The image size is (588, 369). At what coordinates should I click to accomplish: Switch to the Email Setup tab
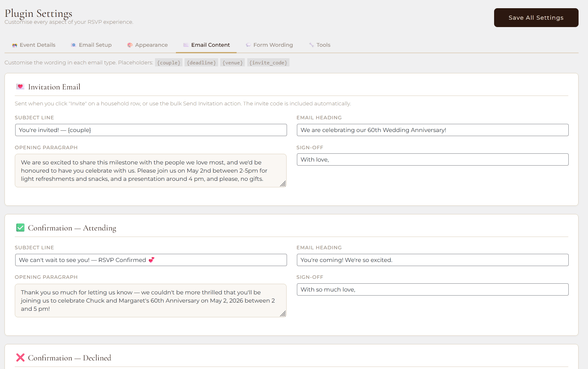click(91, 45)
